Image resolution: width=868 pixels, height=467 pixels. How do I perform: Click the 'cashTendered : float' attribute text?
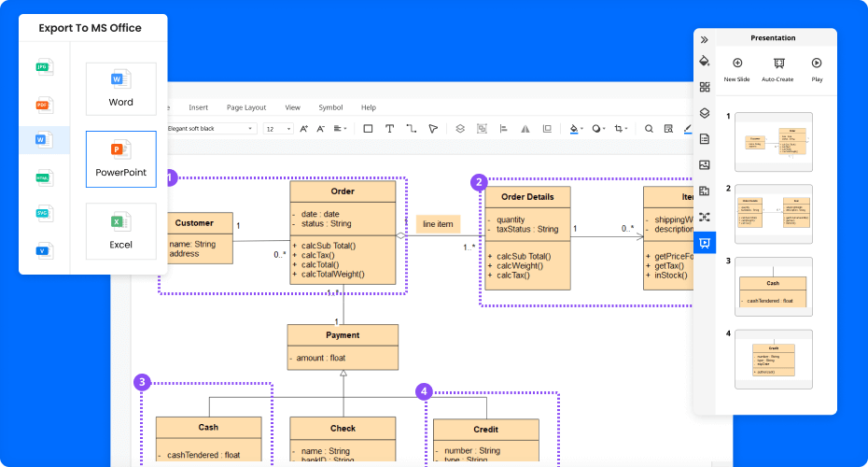[203, 455]
